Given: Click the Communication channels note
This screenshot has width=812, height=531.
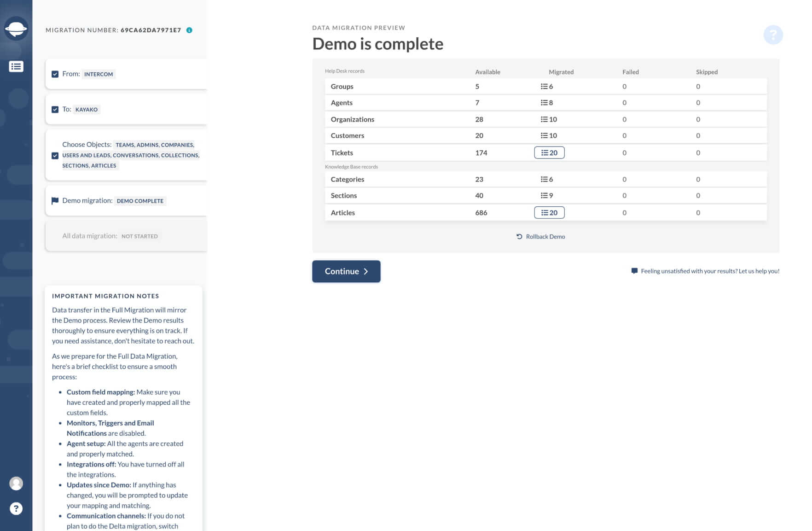Looking at the screenshot, I should (x=126, y=521).
